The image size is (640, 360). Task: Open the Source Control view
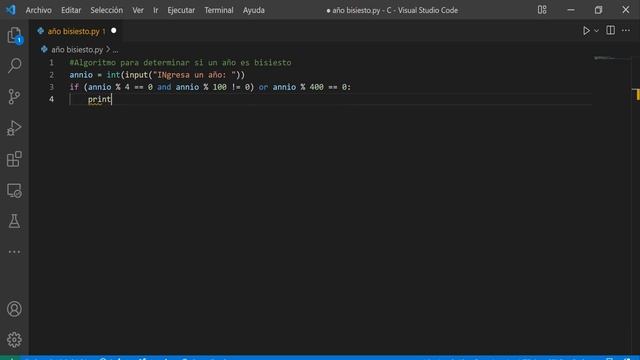(x=14, y=97)
